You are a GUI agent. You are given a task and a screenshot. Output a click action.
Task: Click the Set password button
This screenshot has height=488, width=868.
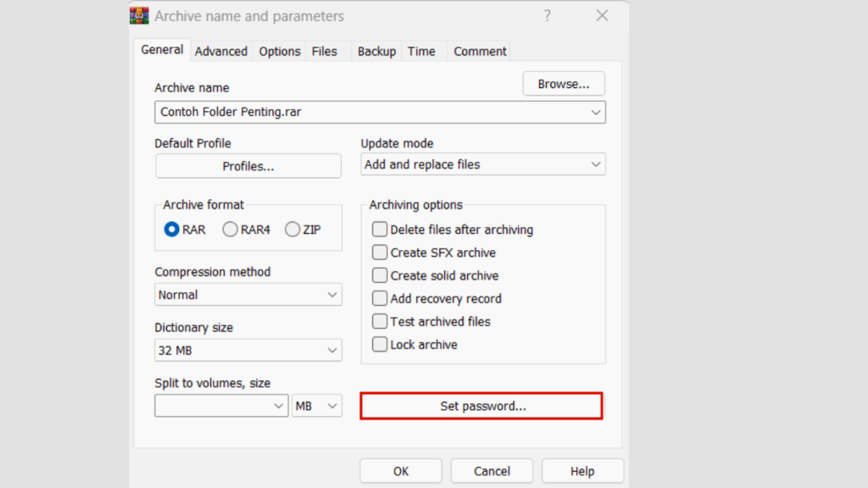click(x=481, y=406)
